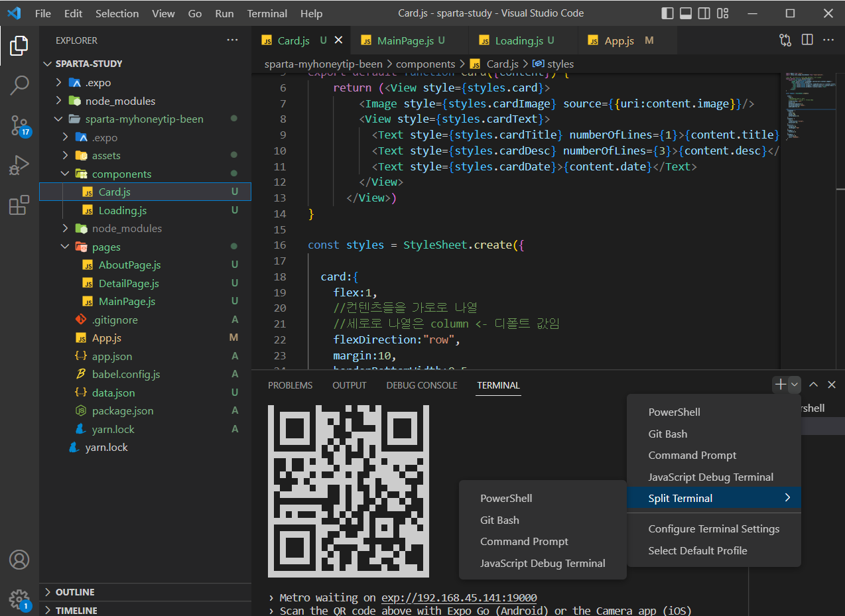Select Command Prompt from launch profile menu
This screenshot has height=616, width=845.
tap(714, 455)
